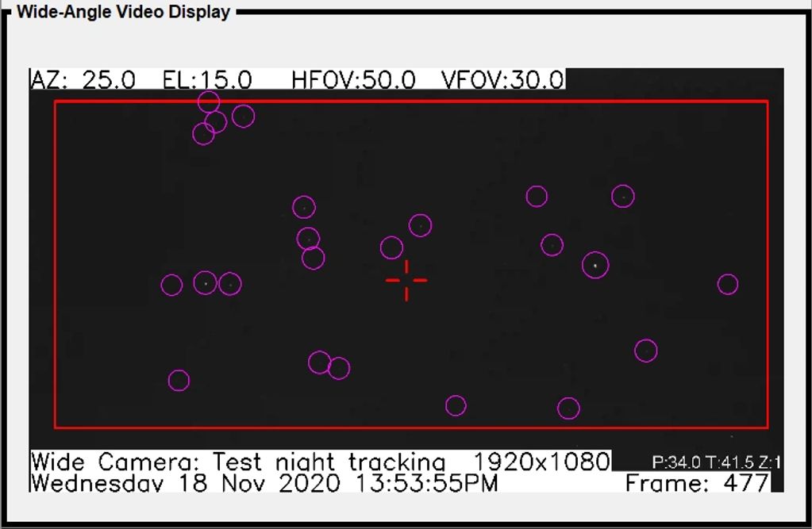Click the leftmost magenta tracking circle
Viewport: 812px width, 529px height.
click(x=171, y=285)
